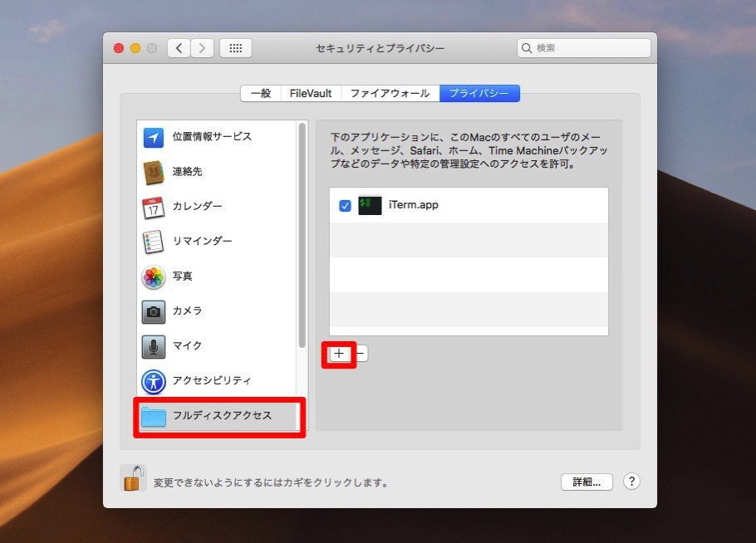Uncheck the iTerm.app checkbox
Image resolution: width=756 pixels, height=543 pixels.
click(345, 206)
